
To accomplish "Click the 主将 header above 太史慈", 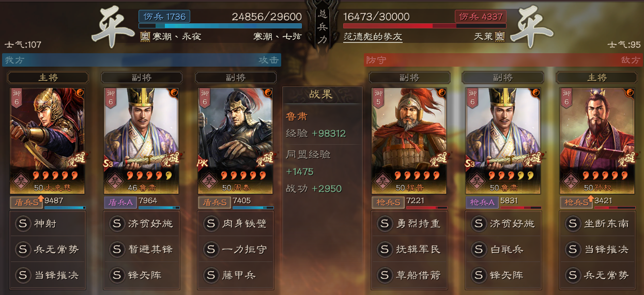I will pyautogui.click(x=48, y=77).
